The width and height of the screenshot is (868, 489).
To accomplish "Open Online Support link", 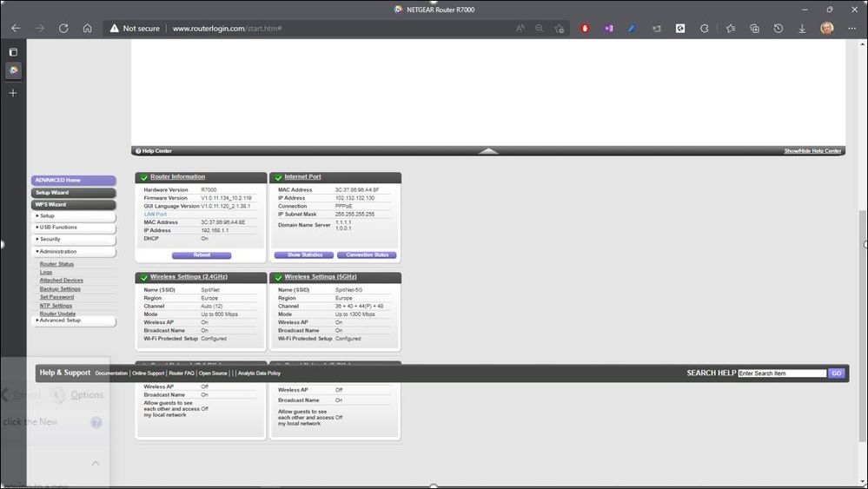I will (x=149, y=373).
